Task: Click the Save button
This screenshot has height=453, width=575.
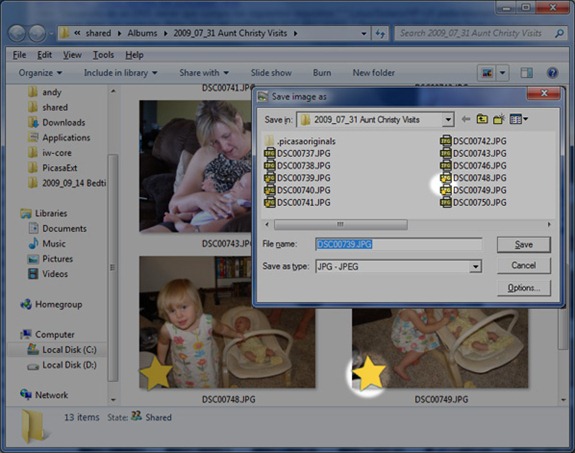Action: 523,245
